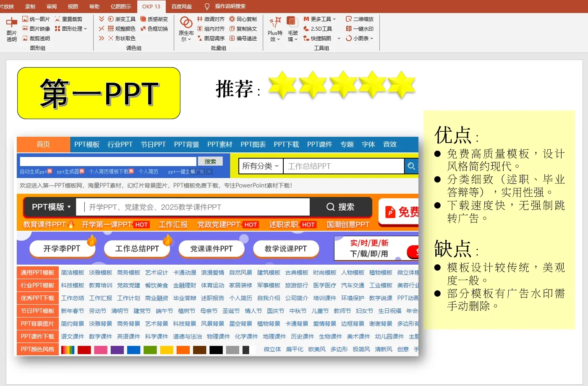Open the 图层调序 layer ordering tool

pyautogui.click(x=212, y=38)
